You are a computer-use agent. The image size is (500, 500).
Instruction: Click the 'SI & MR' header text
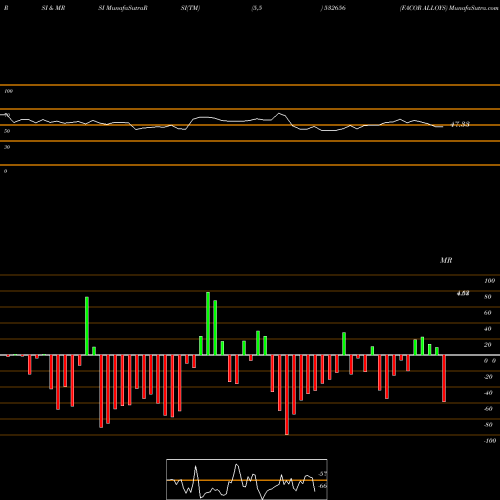tap(53, 8)
